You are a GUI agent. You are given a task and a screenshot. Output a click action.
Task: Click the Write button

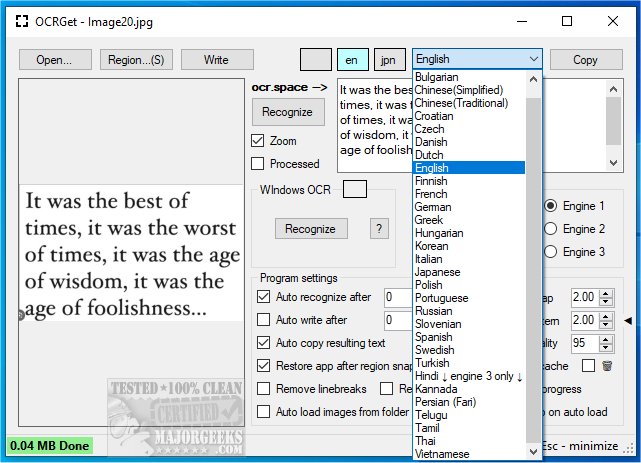point(217,60)
